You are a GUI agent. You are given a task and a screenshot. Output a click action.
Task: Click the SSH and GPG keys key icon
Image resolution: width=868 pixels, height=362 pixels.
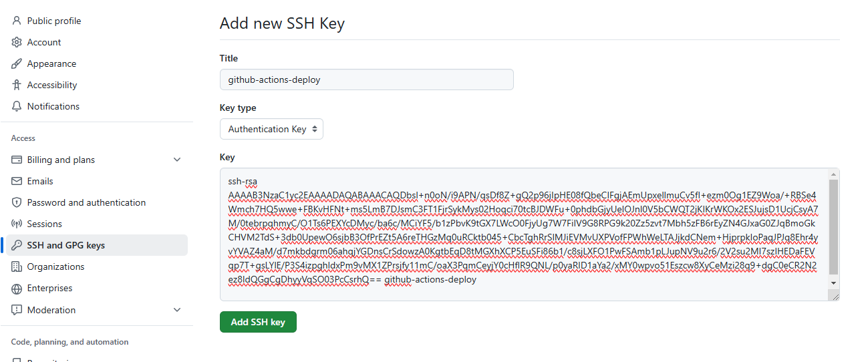click(17, 245)
